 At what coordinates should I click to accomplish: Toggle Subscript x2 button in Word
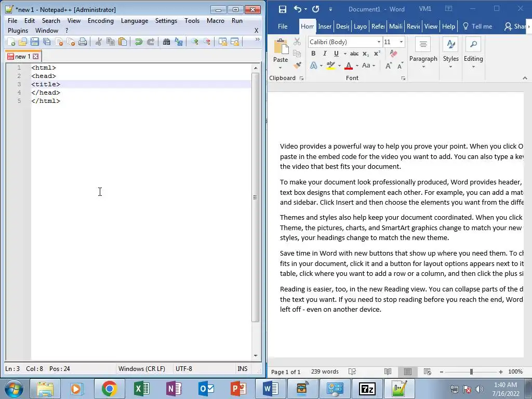point(366,54)
